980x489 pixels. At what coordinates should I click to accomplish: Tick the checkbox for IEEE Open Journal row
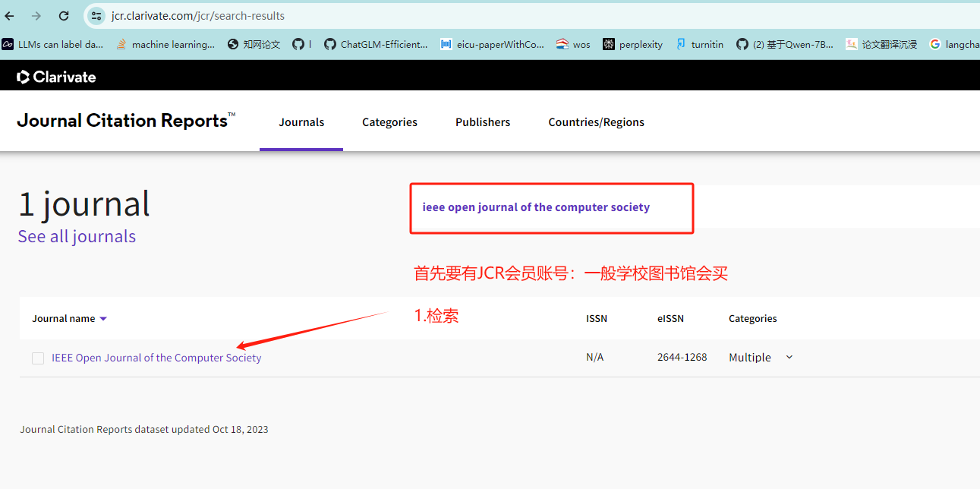(x=38, y=358)
